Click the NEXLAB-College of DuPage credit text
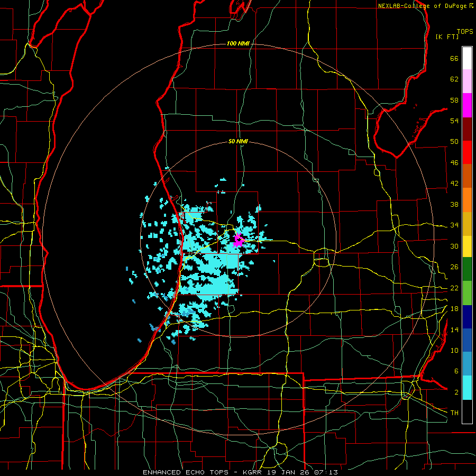 tap(426, 6)
